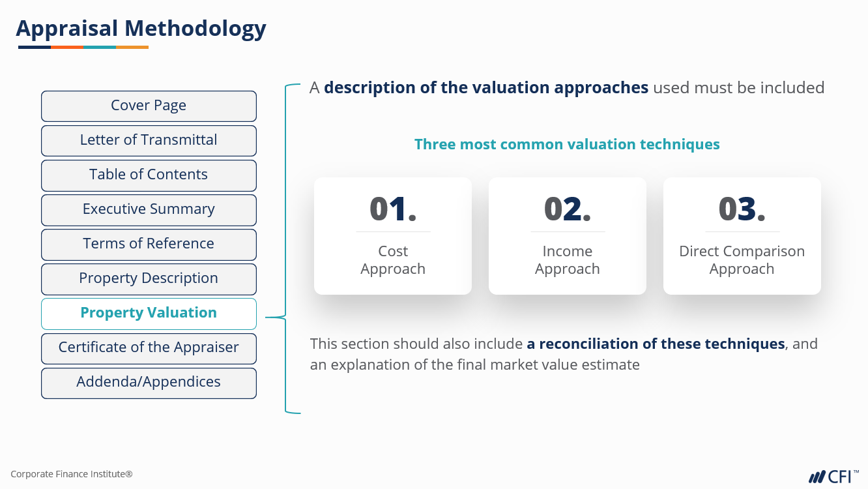The image size is (868, 489).
Task: Go to Table of Contents item
Action: tap(149, 175)
